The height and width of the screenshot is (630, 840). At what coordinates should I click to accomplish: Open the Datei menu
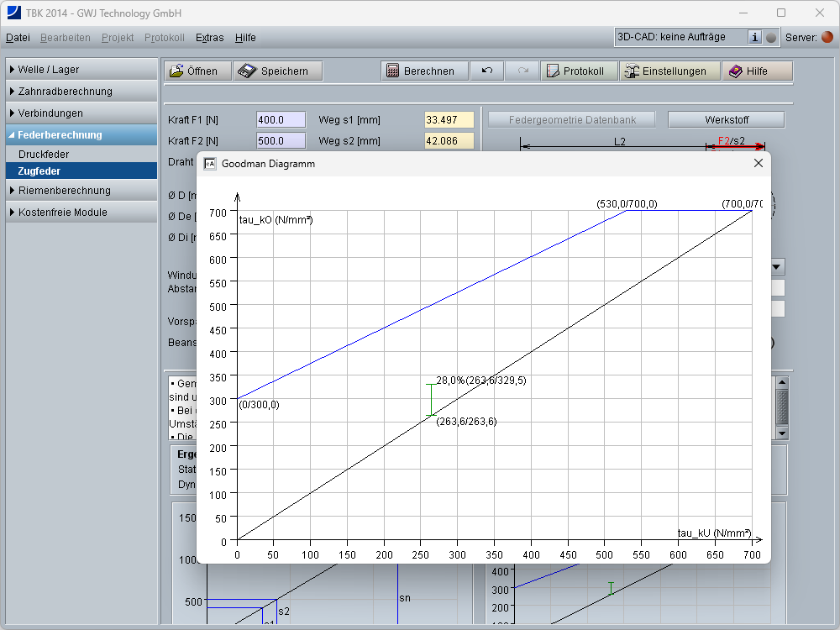(x=18, y=38)
